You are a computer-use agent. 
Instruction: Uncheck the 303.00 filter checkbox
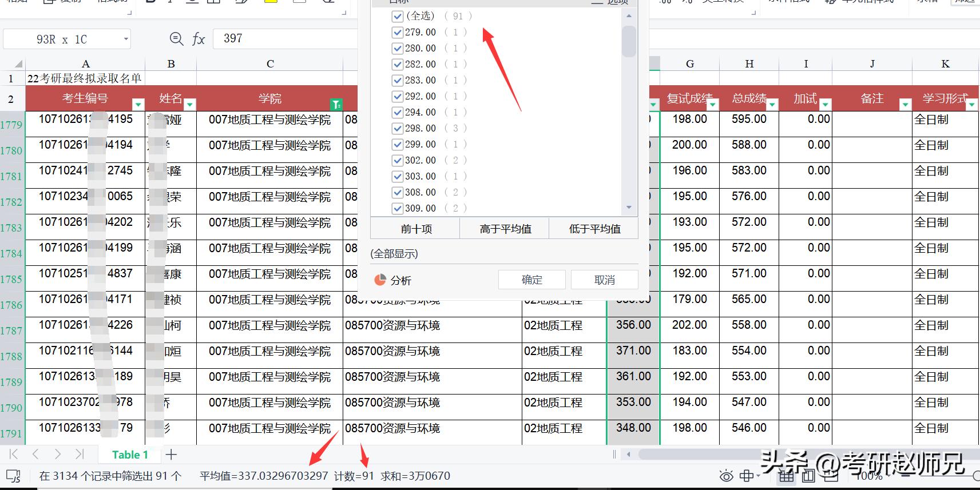398,176
